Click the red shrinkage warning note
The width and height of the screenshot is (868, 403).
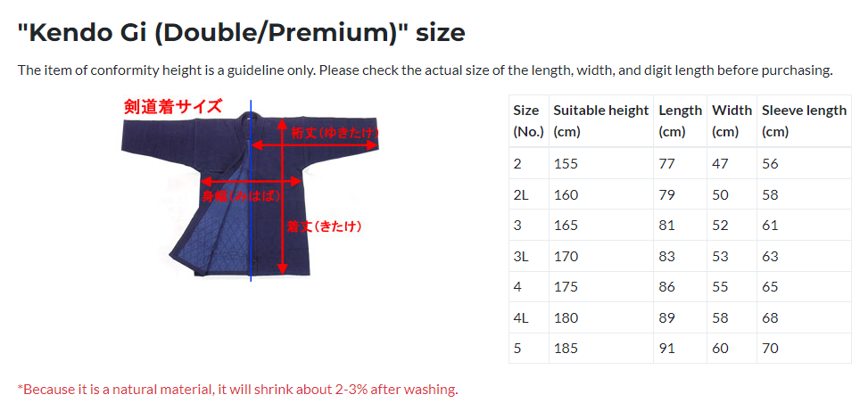(x=237, y=389)
